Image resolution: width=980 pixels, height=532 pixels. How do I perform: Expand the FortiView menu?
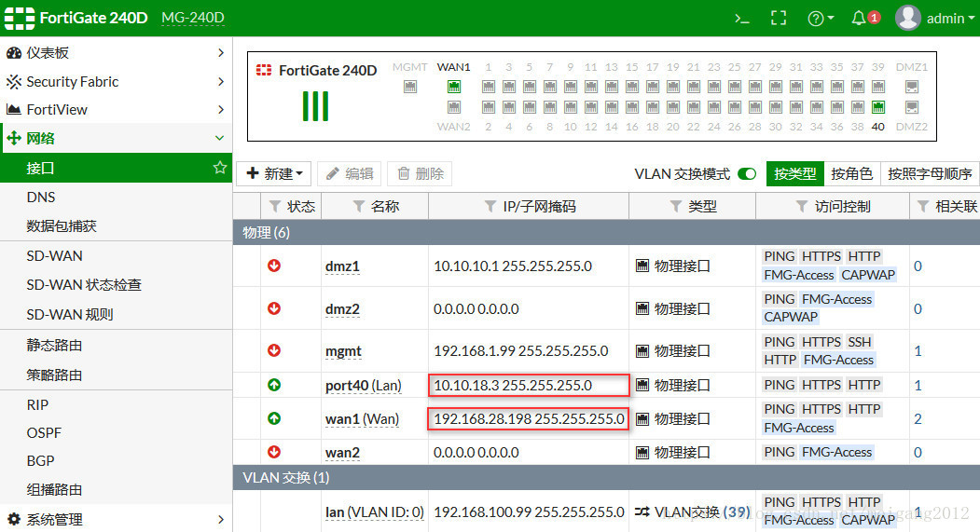coord(117,110)
